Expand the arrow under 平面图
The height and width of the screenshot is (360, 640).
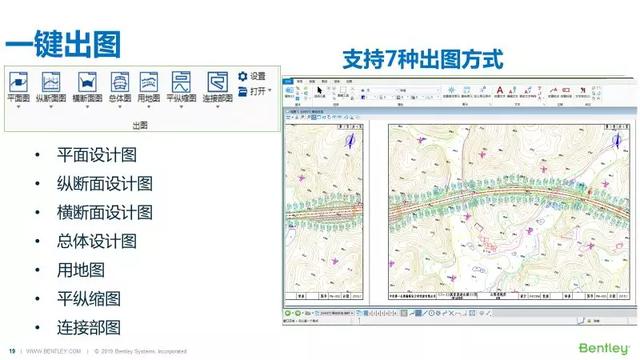point(19,107)
